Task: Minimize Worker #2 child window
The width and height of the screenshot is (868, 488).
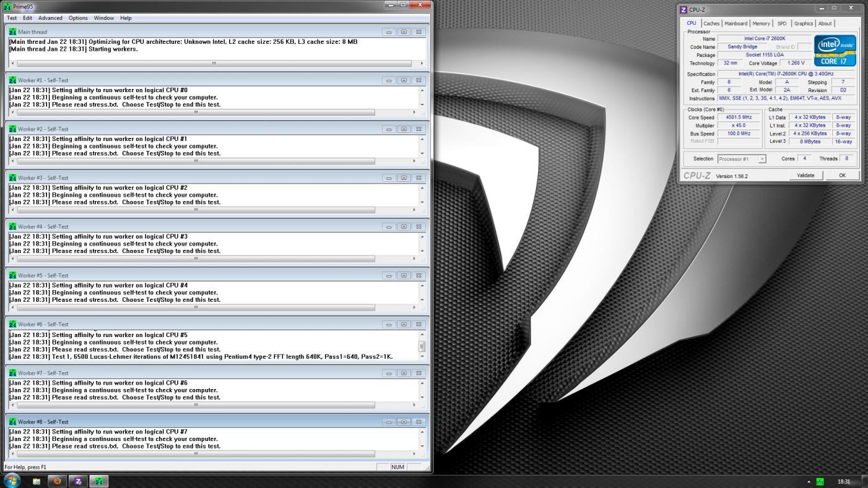Action: [x=389, y=129]
